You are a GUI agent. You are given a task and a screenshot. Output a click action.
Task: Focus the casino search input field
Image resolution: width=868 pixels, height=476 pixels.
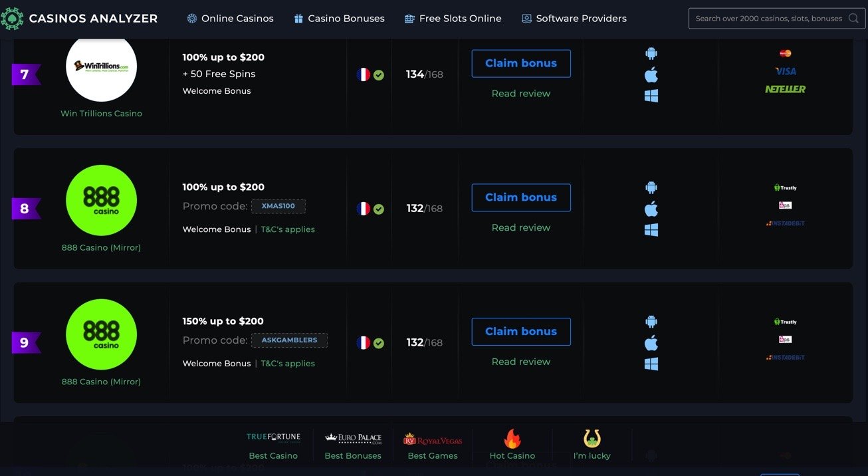777,19
